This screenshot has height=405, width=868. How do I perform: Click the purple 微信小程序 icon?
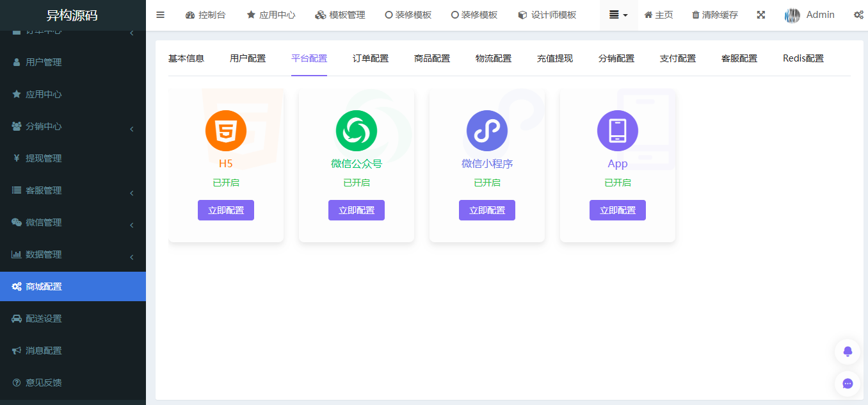(x=486, y=130)
